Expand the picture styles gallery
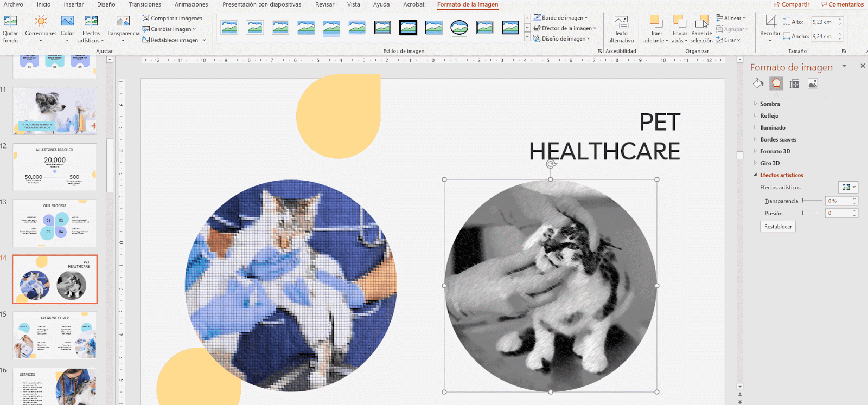Viewport: 868px width, 405px height. (527, 37)
